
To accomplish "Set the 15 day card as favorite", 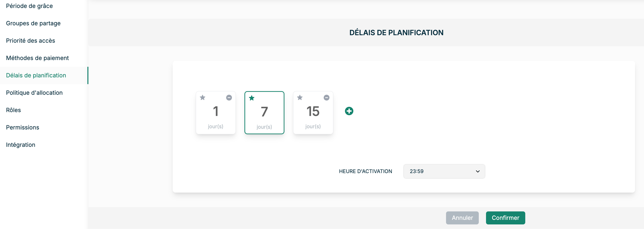I will tap(300, 98).
